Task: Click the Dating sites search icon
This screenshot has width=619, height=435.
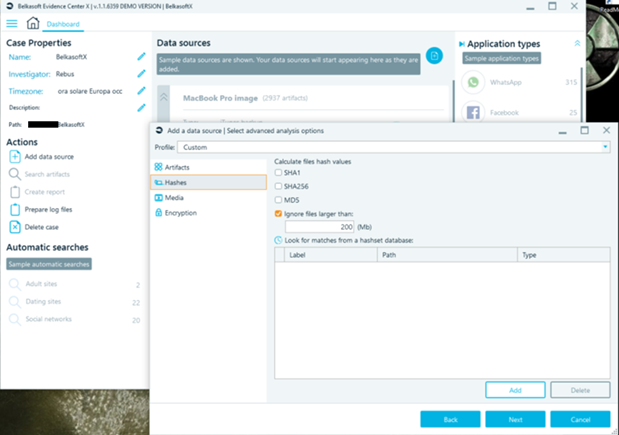Action: (x=15, y=302)
